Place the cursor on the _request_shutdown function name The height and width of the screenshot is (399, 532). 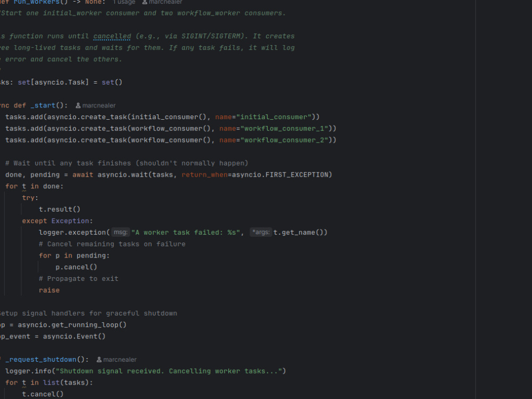(41, 360)
